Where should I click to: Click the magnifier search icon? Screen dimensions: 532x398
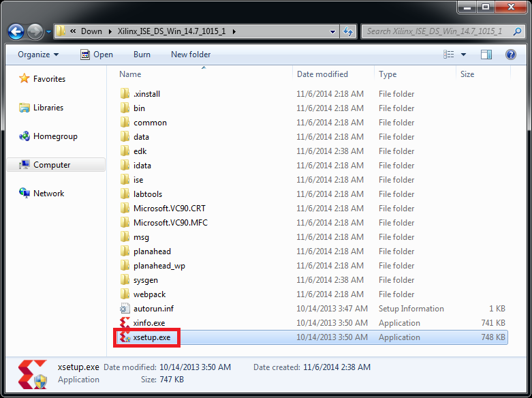point(517,31)
